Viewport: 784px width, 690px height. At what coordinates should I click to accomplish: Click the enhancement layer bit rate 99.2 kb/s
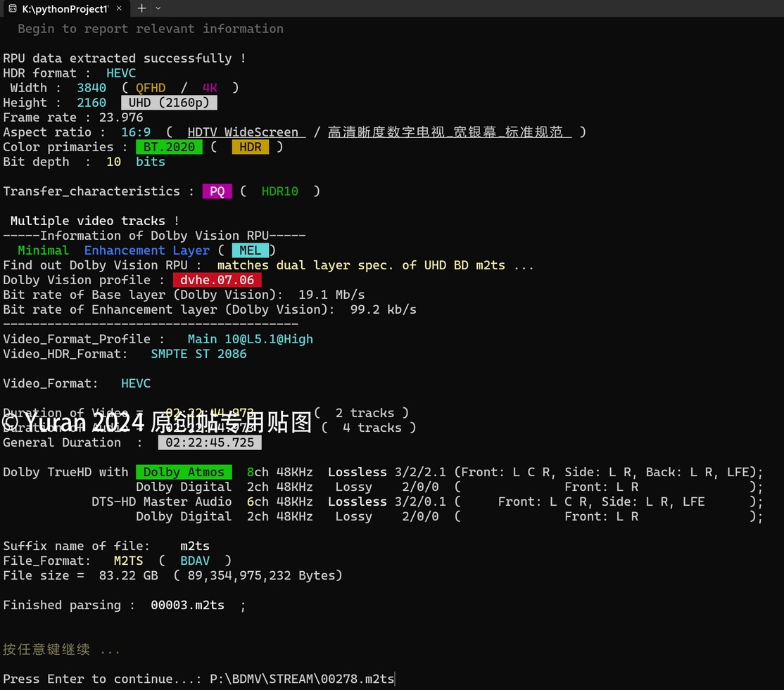(x=383, y=309)
